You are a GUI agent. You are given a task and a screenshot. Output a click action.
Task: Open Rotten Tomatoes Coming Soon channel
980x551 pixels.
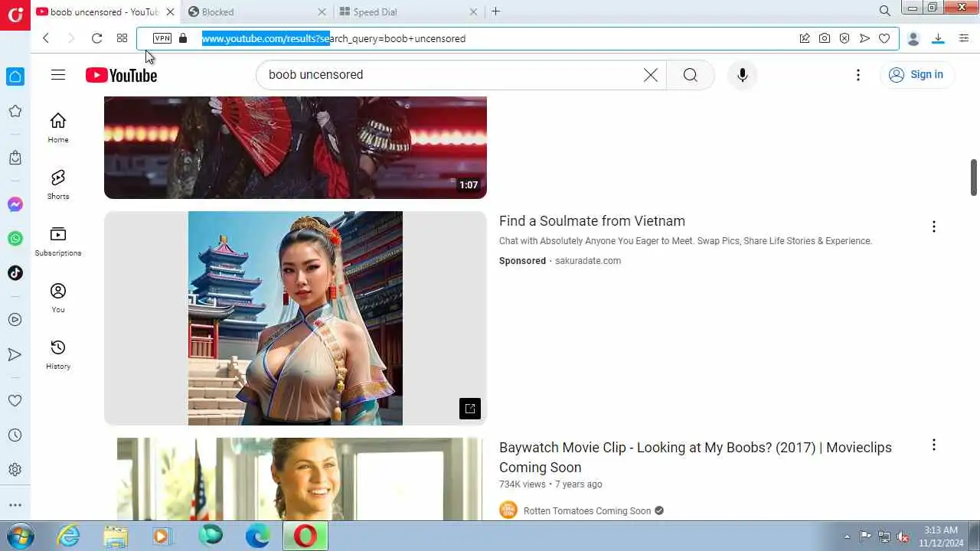586,511
